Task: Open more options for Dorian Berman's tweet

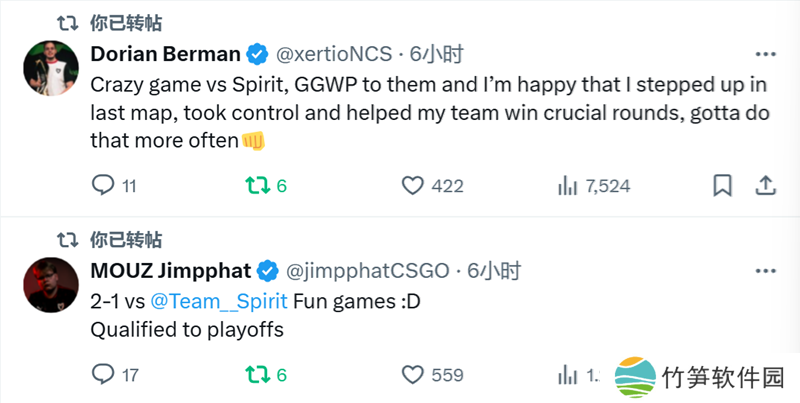Action: 765,53
